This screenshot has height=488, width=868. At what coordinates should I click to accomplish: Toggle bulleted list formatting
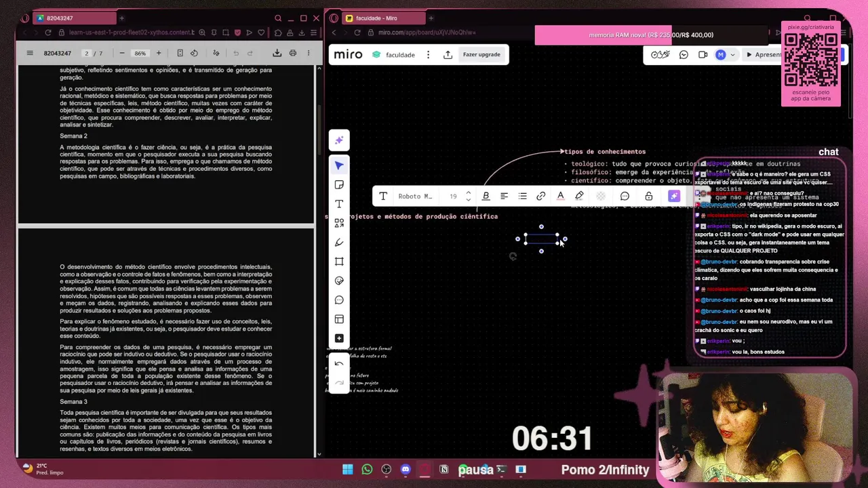pyautogui.click(x=523, y=196)
